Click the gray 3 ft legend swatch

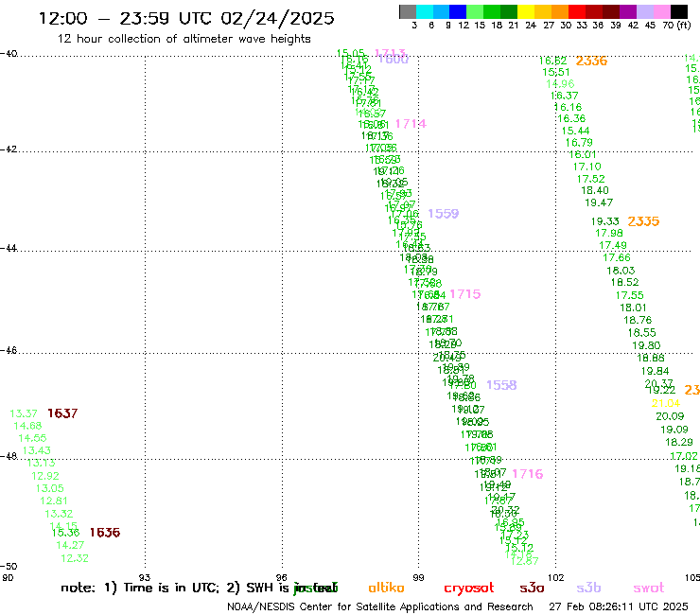coord(408,11)
